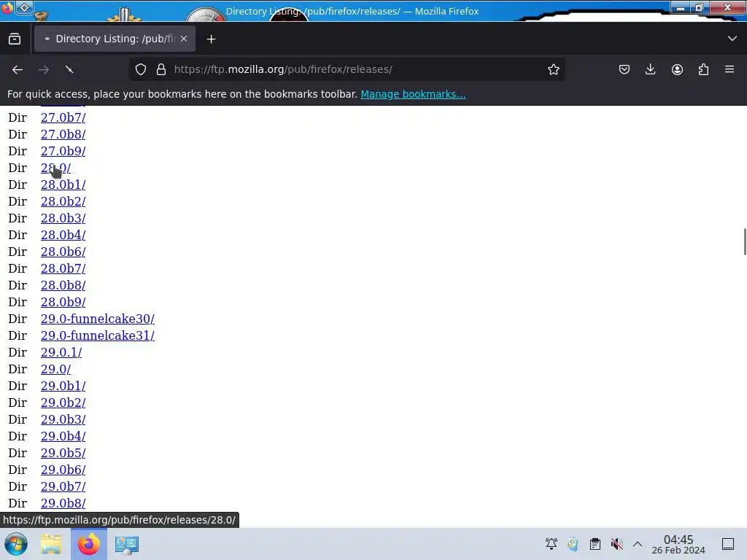Viewport: 747px width, 560px height.
Task: Open the 29.0-funnelcake30/ directory
Action: (x=97, y=319)
